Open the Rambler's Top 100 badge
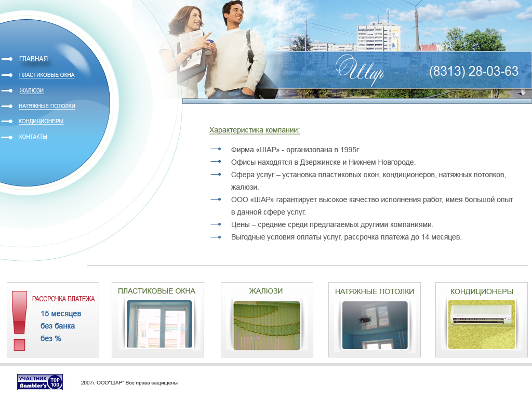This screenshot has width=532, height=399. point(40,382)
